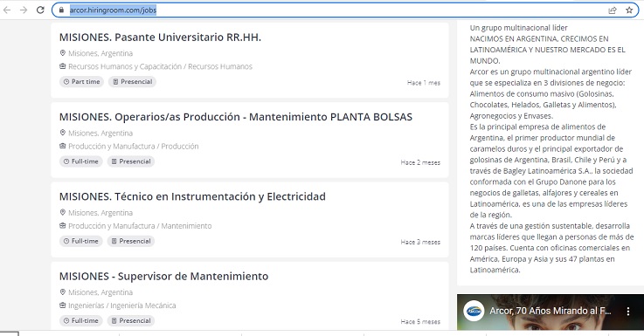The width and height of the screenshot is (644, 336).
Task: Click the Presencial tag on Supervisor de Mantenimiento job
Action: coord(131,320)
